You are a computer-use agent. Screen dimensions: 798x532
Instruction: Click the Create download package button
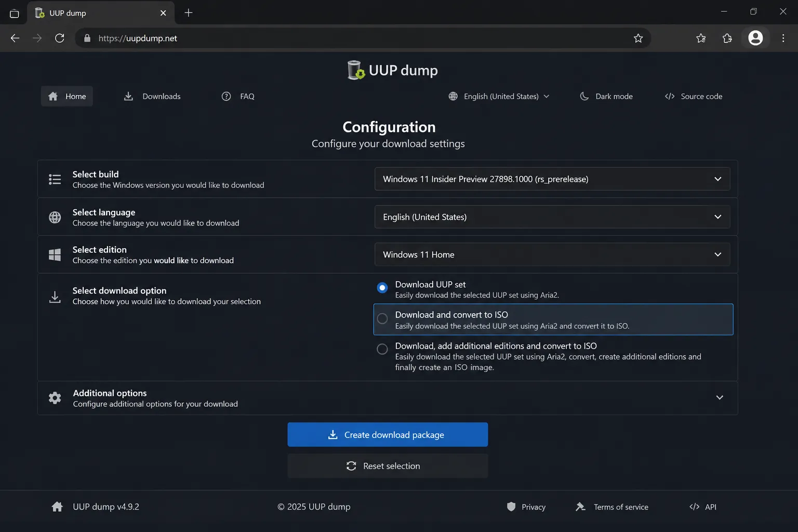click(388, 434)
